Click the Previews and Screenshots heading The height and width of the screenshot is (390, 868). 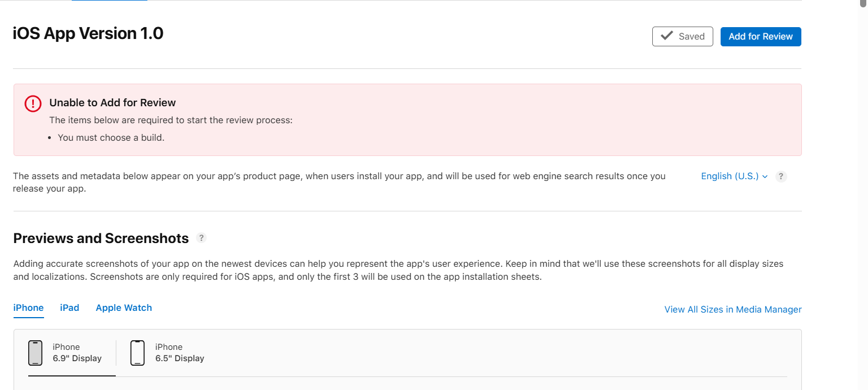coord(101,239)
